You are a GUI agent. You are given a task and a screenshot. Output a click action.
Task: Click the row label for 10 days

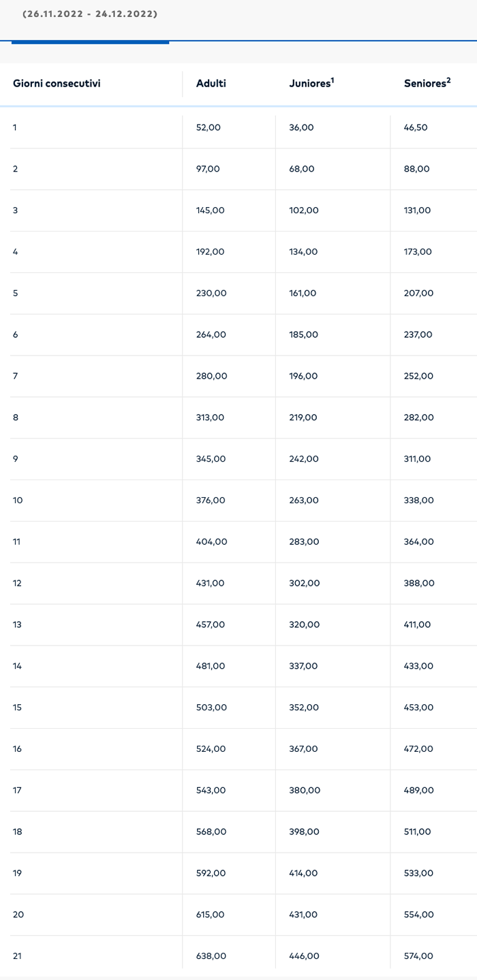tap(18, 501)
